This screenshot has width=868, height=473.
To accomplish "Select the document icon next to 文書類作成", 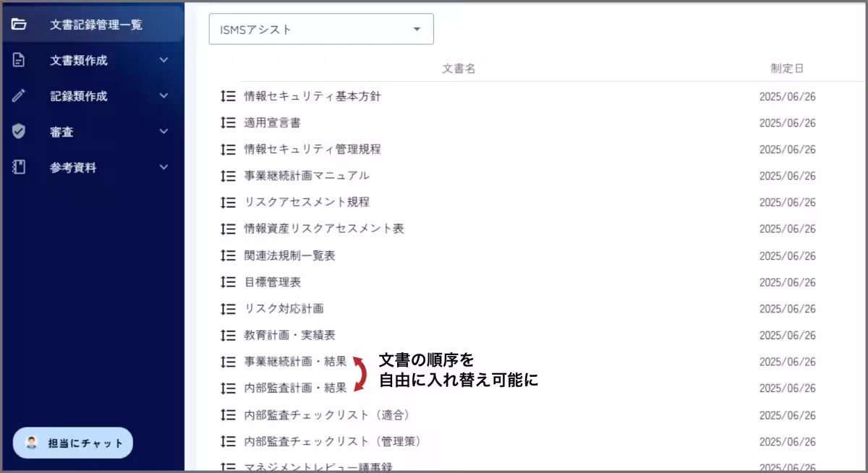I will tap(17, 61).
